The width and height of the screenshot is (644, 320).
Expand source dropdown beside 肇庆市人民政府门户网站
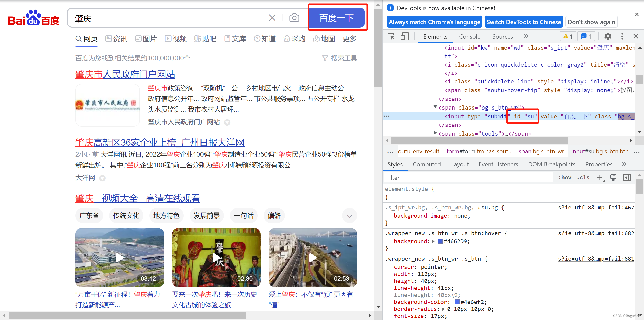click(227, 122)
